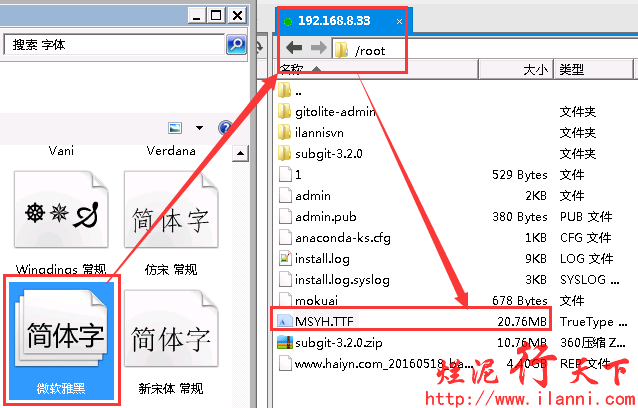Open the help question mark icon
Screen dimensions: 638x408
click(x=225, y=128)
